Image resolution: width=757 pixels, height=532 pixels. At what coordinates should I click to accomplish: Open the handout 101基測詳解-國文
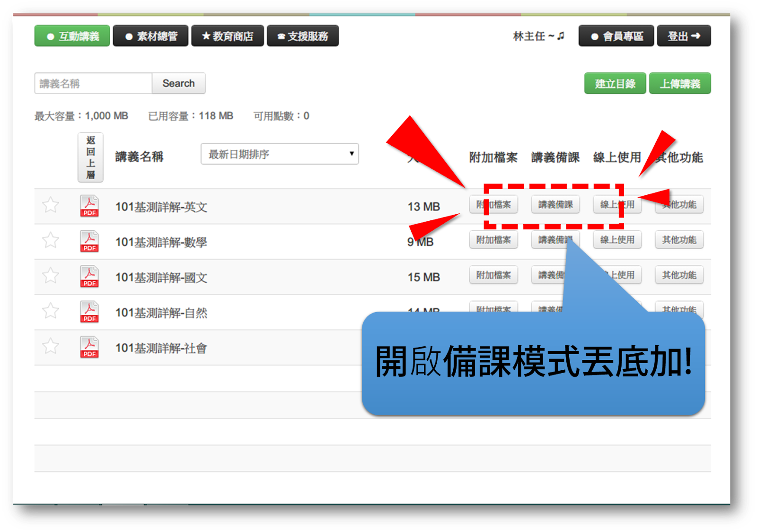[x=161, y=278]
